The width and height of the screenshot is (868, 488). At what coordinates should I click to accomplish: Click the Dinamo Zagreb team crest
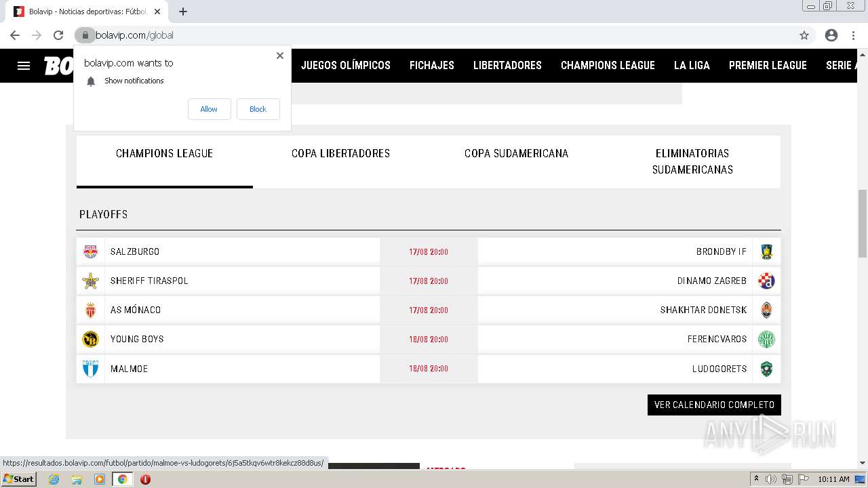[766, 281]
